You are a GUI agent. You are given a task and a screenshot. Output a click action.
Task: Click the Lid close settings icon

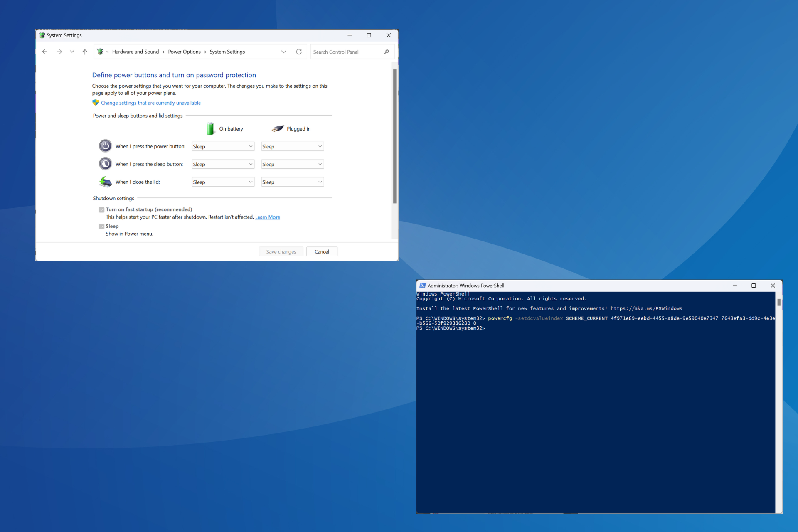[106, 181]
